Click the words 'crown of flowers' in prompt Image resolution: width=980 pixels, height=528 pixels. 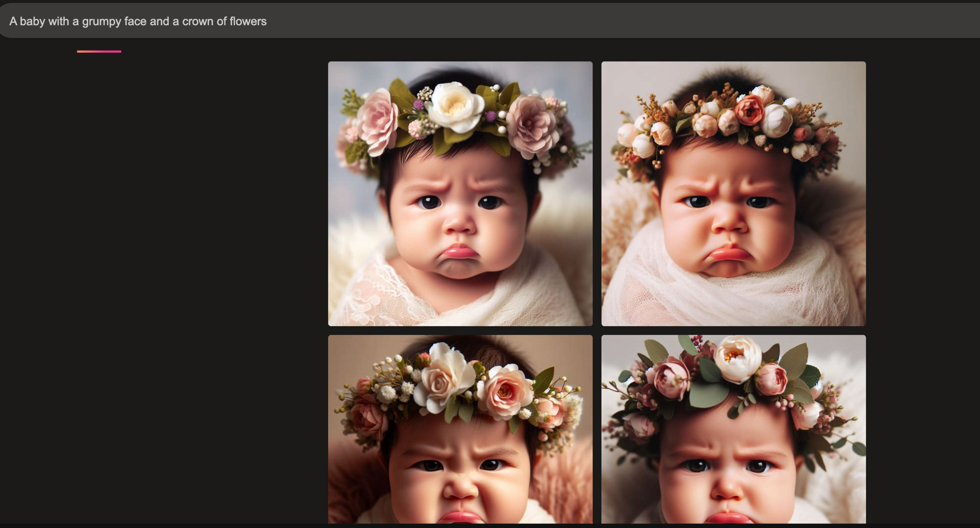coord(224,21)
